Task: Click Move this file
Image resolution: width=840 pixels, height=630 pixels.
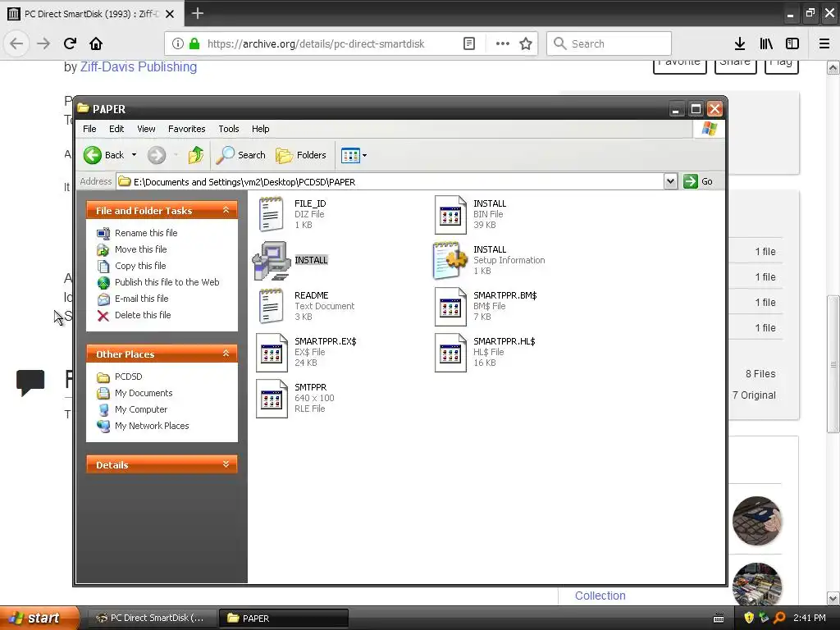Action: tap(140, 249)
